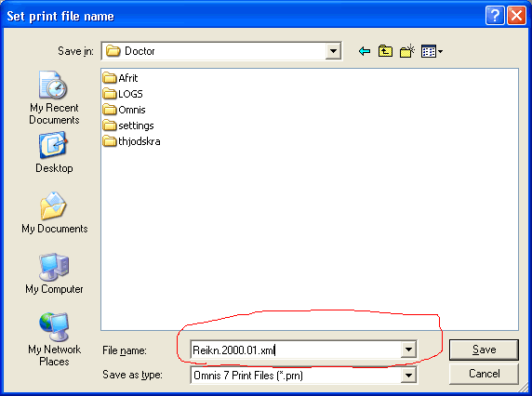Go up one folder level
This screenshot has height=396, width=532.
coord(385,51)
